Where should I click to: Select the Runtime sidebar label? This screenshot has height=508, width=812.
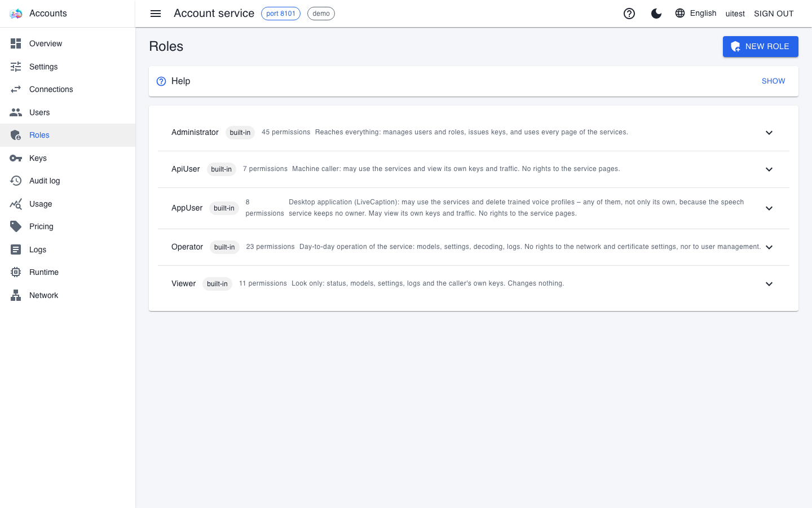(44, 272)
